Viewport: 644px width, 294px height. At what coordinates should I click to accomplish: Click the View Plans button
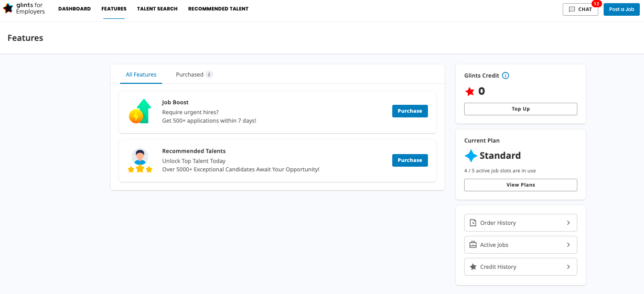(521, 185)
